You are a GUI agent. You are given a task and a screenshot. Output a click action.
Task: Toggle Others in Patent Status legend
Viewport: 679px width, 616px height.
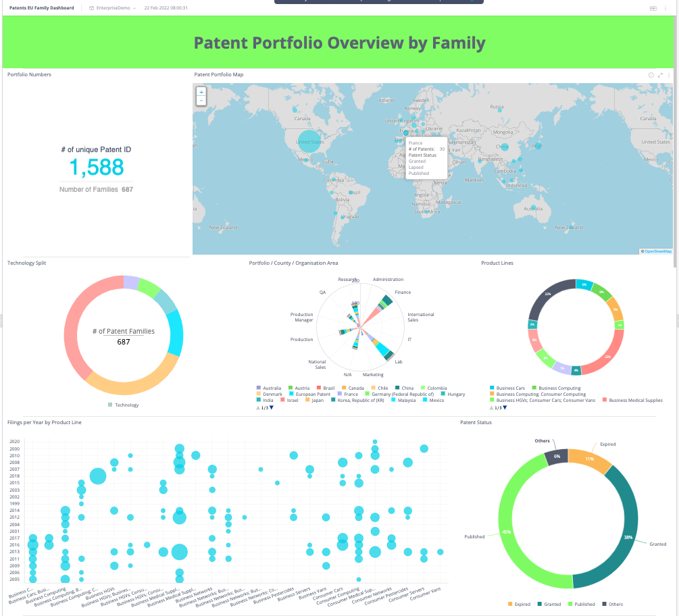(x=613, y=604)
